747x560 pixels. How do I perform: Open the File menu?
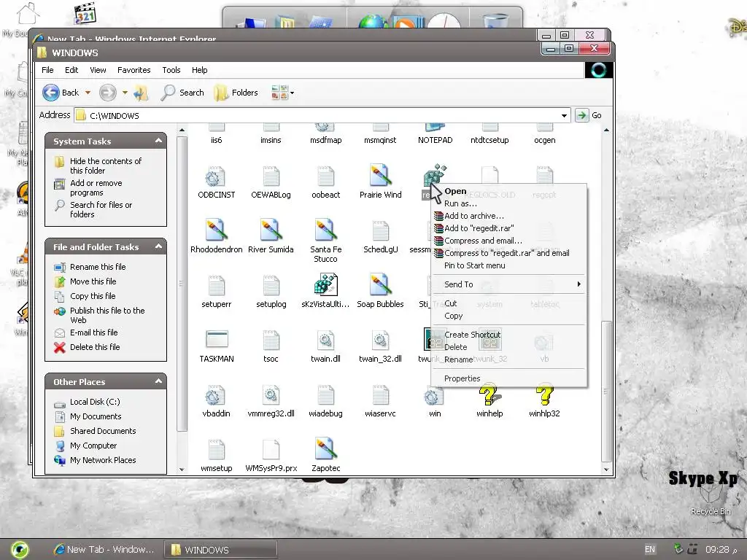[47, 70]
